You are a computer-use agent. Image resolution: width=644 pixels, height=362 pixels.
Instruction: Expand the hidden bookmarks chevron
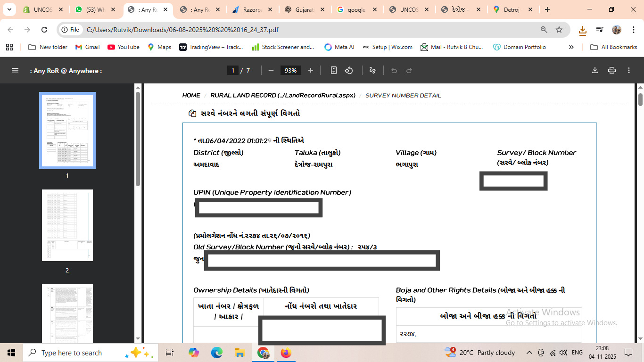pos(571,47)
